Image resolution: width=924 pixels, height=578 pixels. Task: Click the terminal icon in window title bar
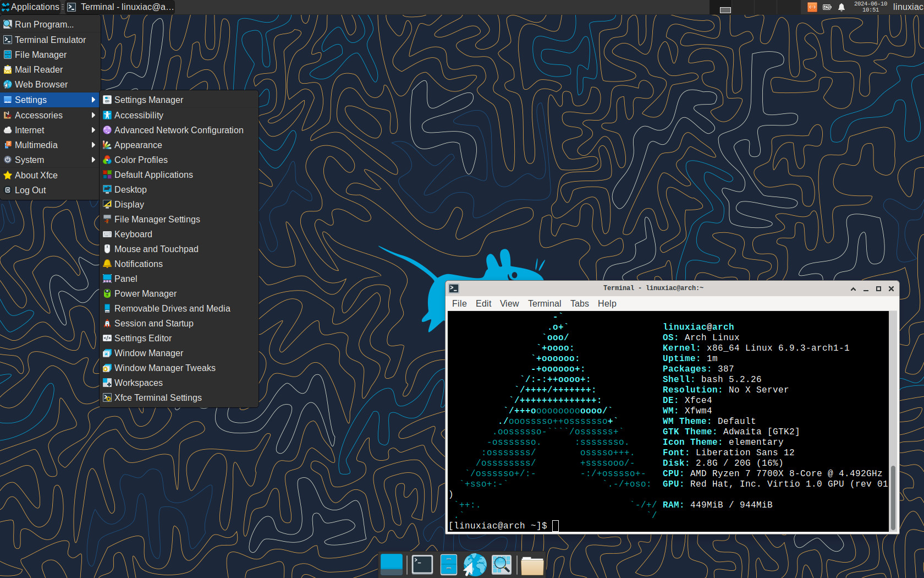coord(454,288)
